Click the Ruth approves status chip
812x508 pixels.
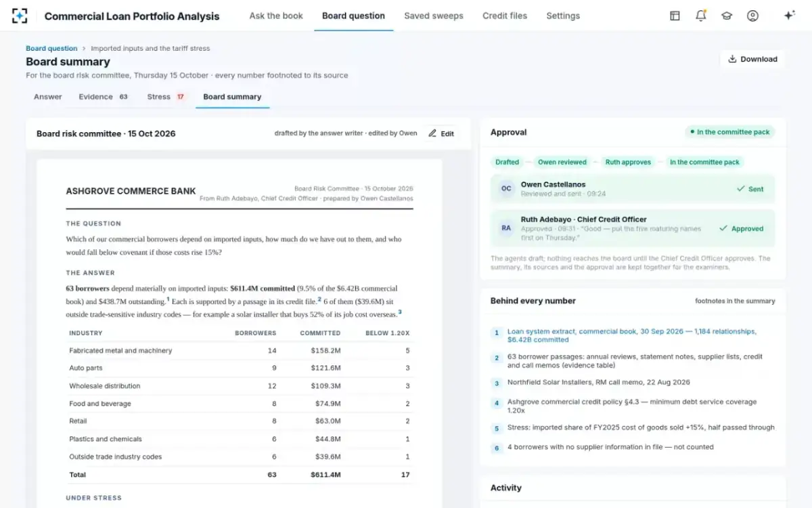[628, 162]
